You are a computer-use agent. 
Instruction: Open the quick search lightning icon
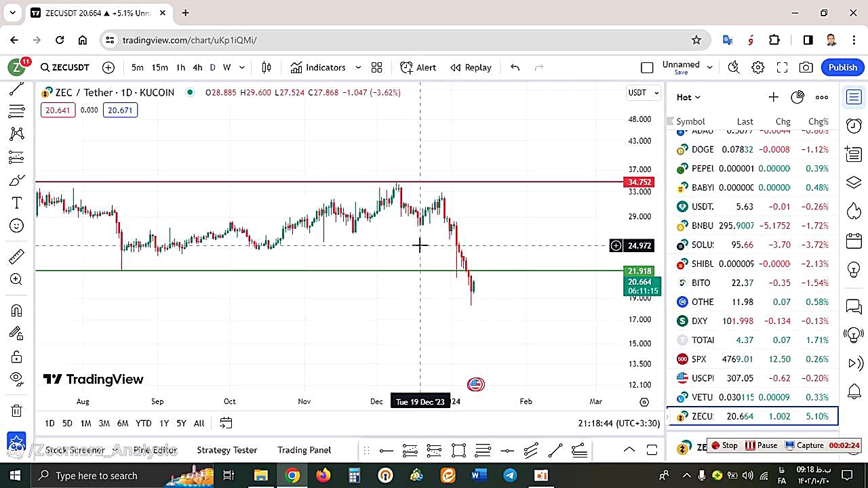[733, 67]
